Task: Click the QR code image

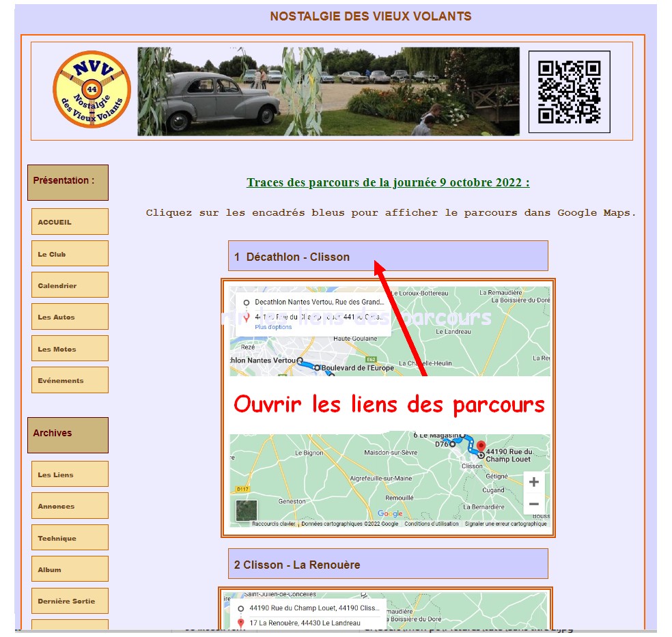Action: (x=569, y=91)
